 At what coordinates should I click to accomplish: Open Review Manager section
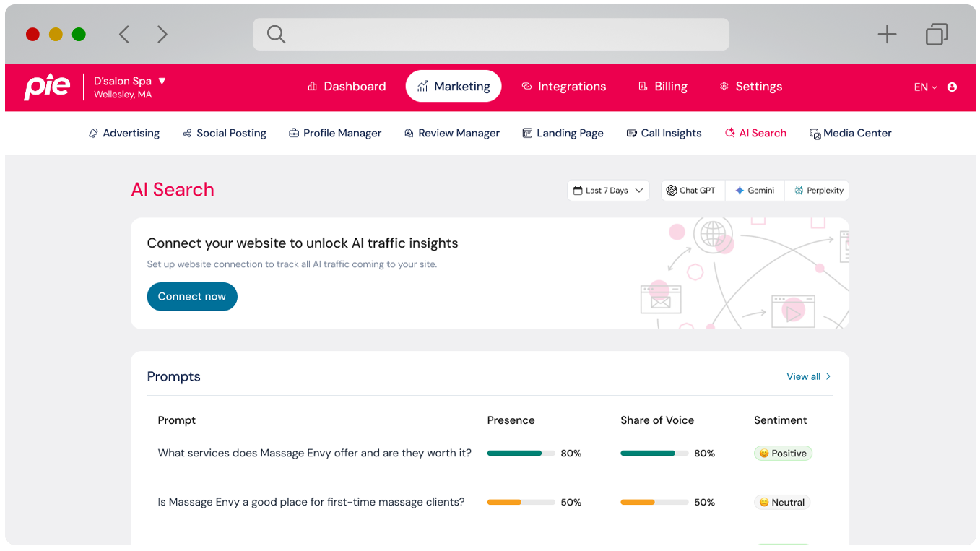point(452,133)
